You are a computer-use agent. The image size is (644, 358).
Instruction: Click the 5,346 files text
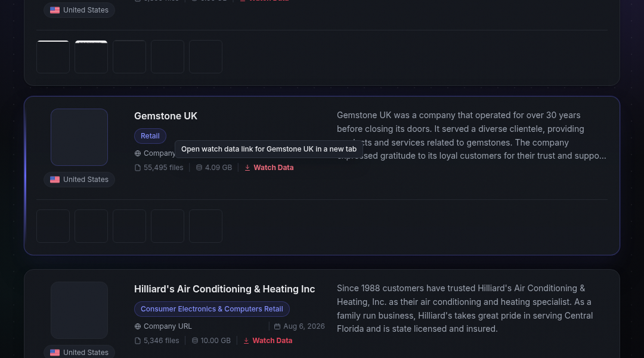click(x=162, y=341)
